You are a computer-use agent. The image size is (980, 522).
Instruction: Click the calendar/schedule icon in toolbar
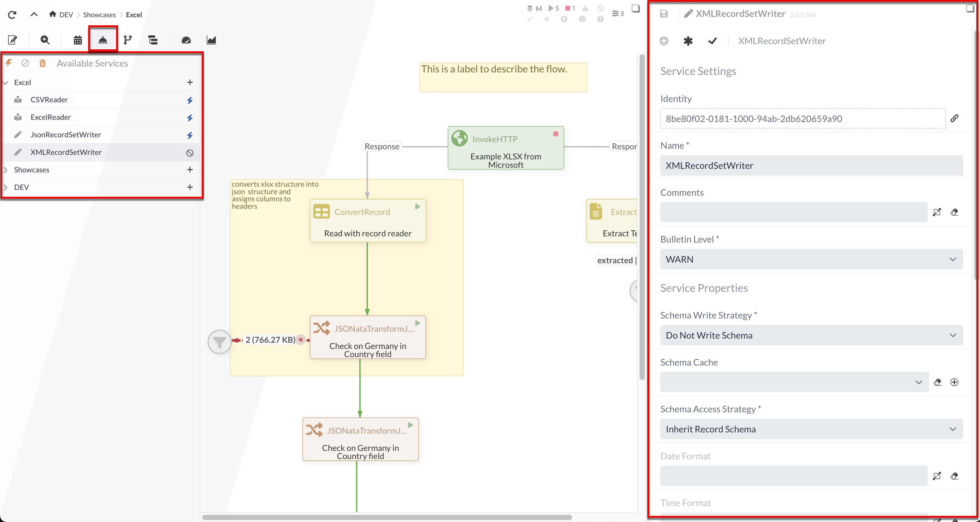(77, 40)
